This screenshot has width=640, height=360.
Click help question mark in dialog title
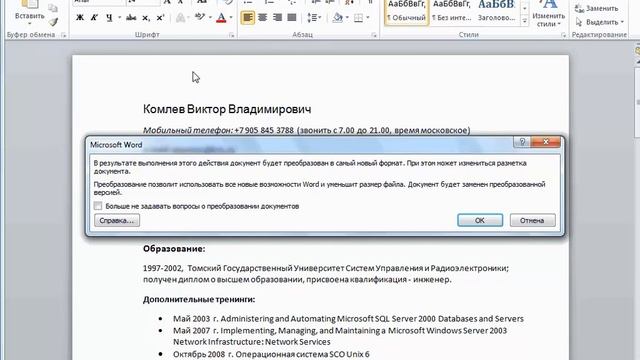(522, 142)
